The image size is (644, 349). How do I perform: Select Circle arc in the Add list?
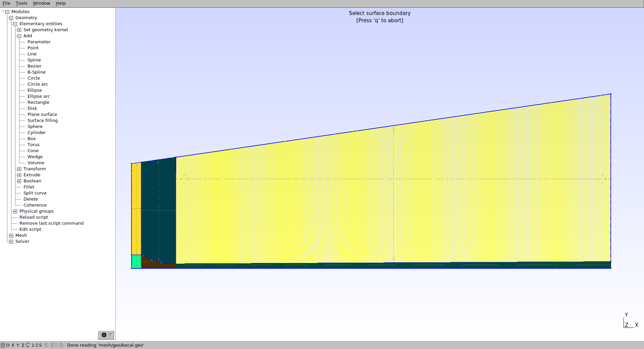pos(38,84)
